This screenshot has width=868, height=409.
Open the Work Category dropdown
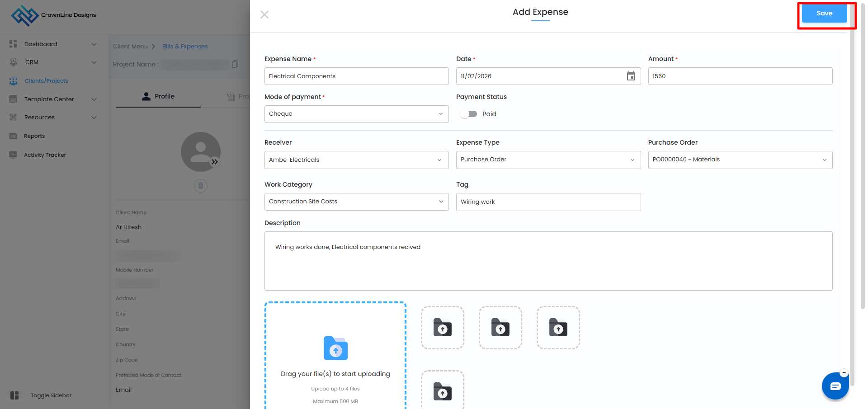click(x=357, y=202)
